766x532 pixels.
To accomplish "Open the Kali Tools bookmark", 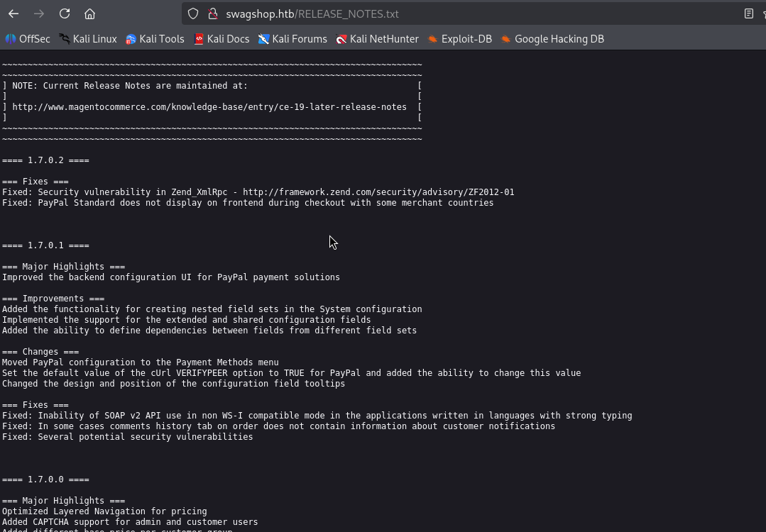I will point(155,39).
